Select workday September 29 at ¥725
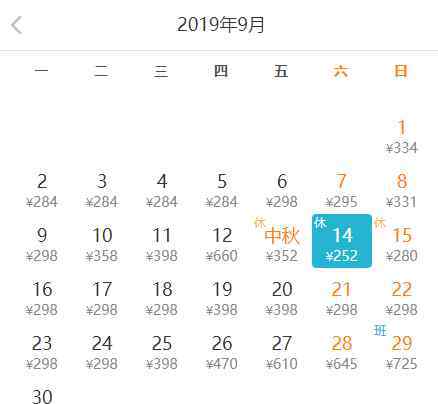438x404 pixels. pyautogui.click(x=401, y=353)
